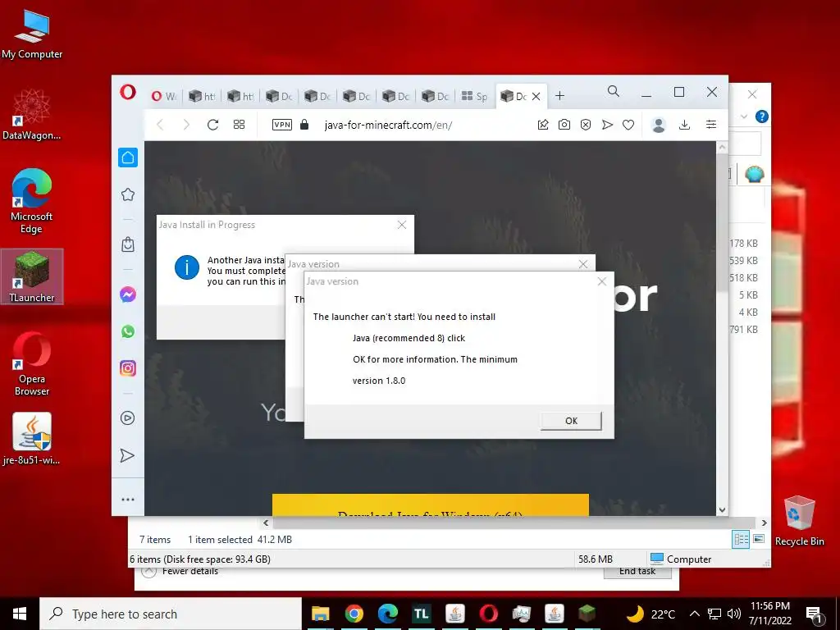Open Explorer help question mark icon
The width and height of the screenshot is (840, 630).
coord(761,116)
